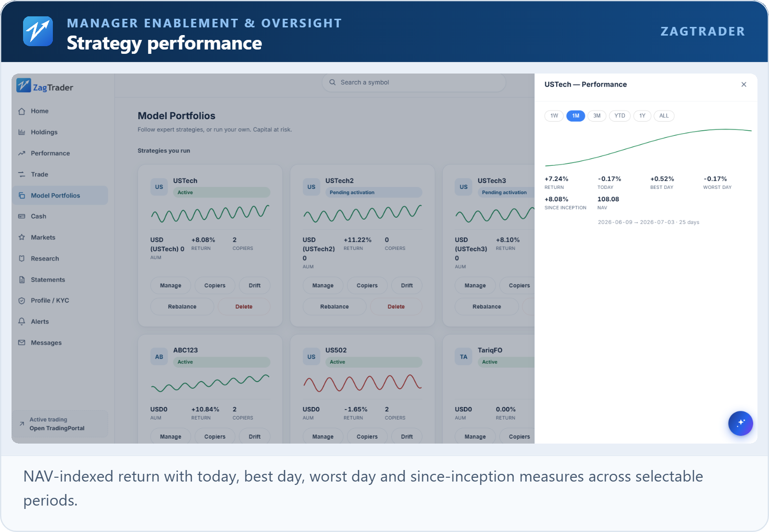Click the USTech sparkline chart thumbnail

pyautogui.click(x=210, y=213)
